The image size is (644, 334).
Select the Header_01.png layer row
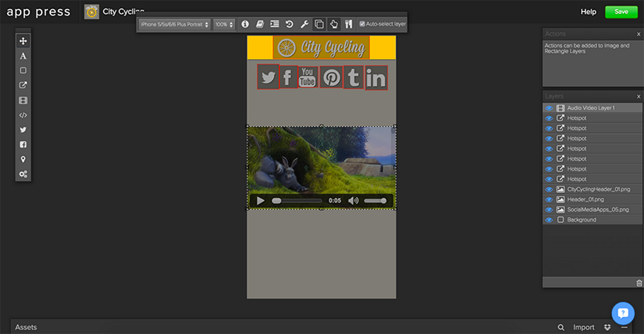click(592, 199)
